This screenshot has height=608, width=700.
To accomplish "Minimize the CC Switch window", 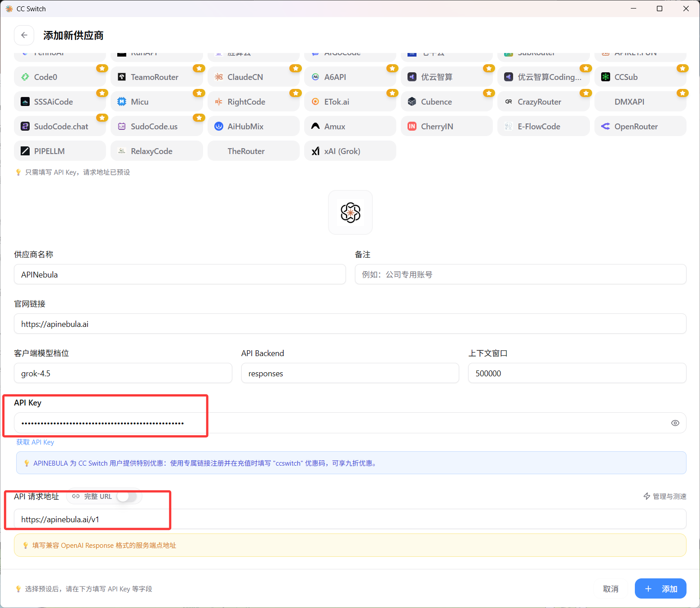I will click(x=634, y=9).
